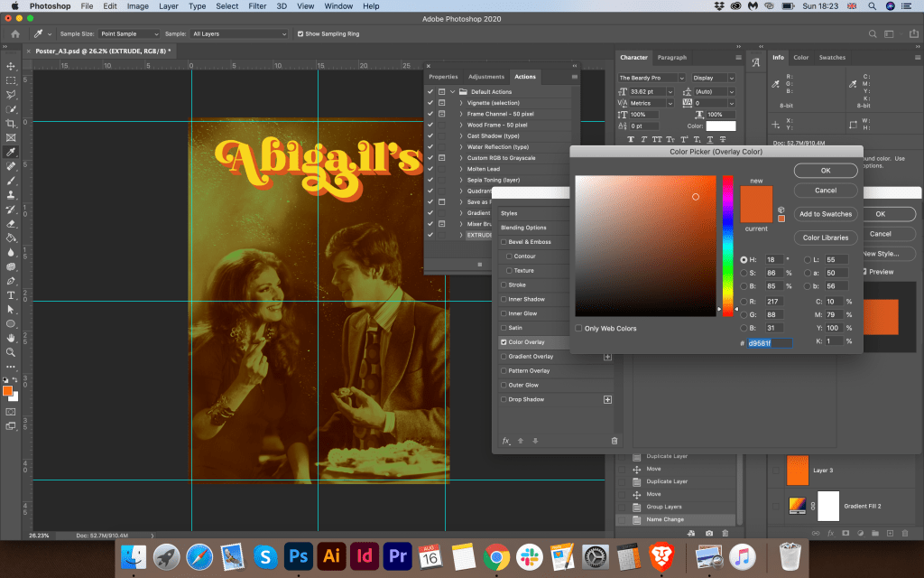Image resolution: width=924 pixels, height=578 pixels.
Task: Open the font family dropdown The Beardy Pro
Action: point(651,78)
